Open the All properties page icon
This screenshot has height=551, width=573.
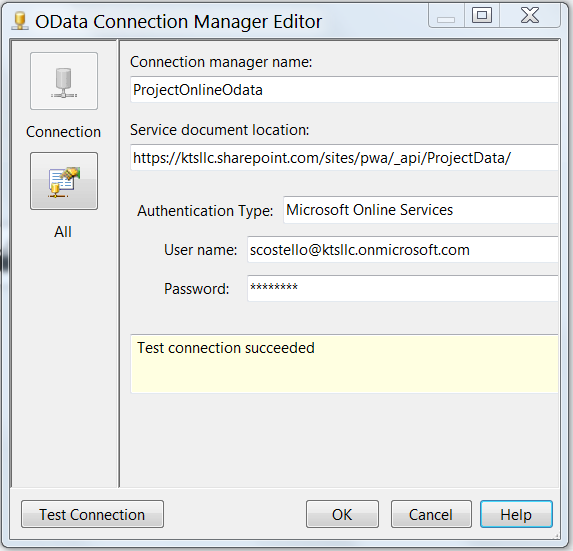tap(64, 181)
